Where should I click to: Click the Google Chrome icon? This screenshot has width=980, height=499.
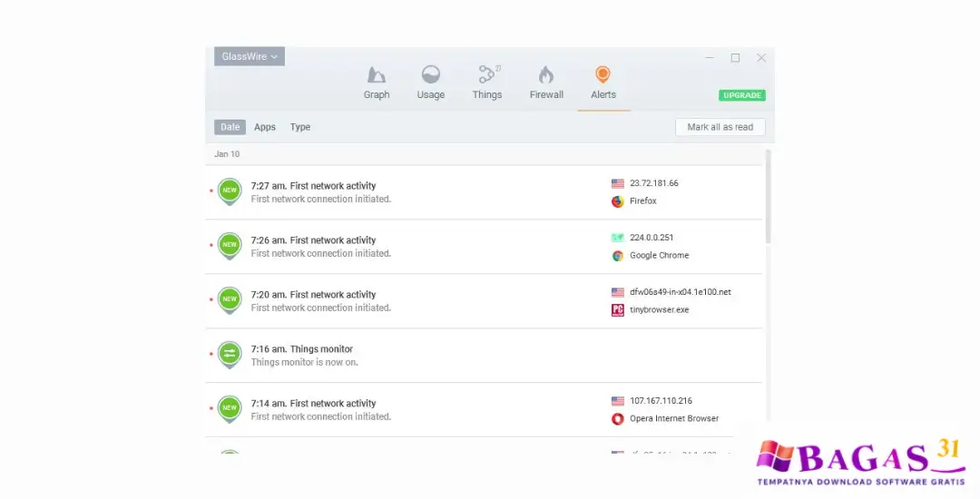click(x=618, y=256)
